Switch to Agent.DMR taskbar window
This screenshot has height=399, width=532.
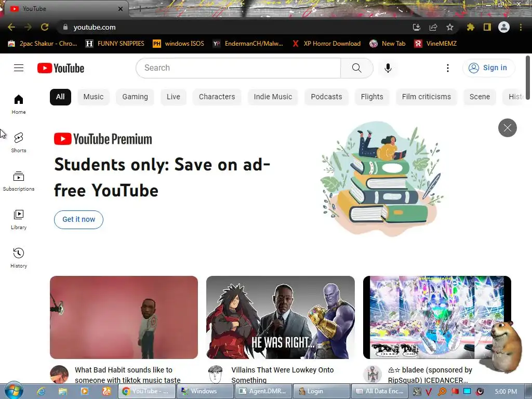(262, 391)
